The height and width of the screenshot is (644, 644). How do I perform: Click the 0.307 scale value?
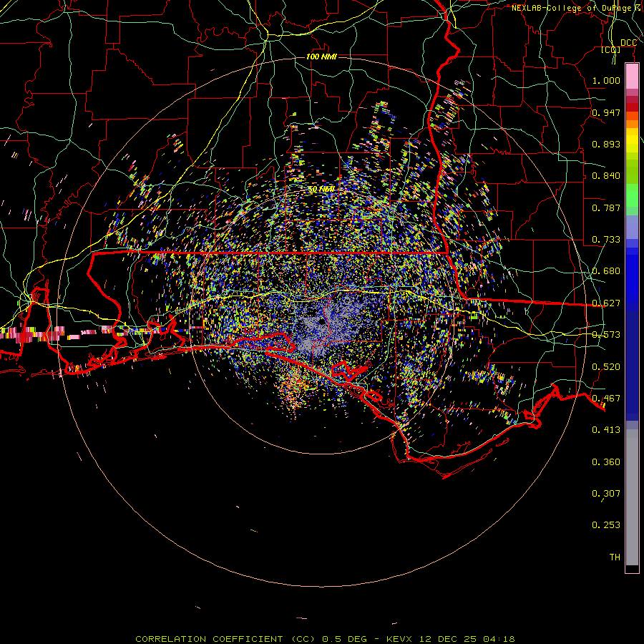click(606, 494)
